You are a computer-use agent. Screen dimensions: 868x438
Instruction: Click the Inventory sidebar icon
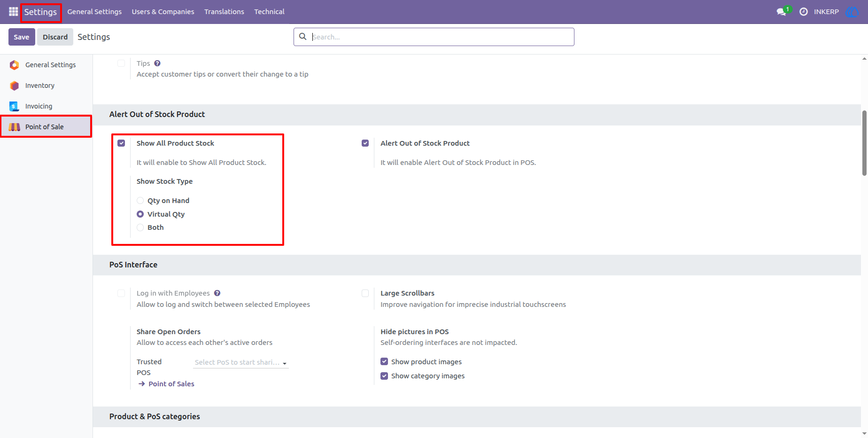click(15, 86)
